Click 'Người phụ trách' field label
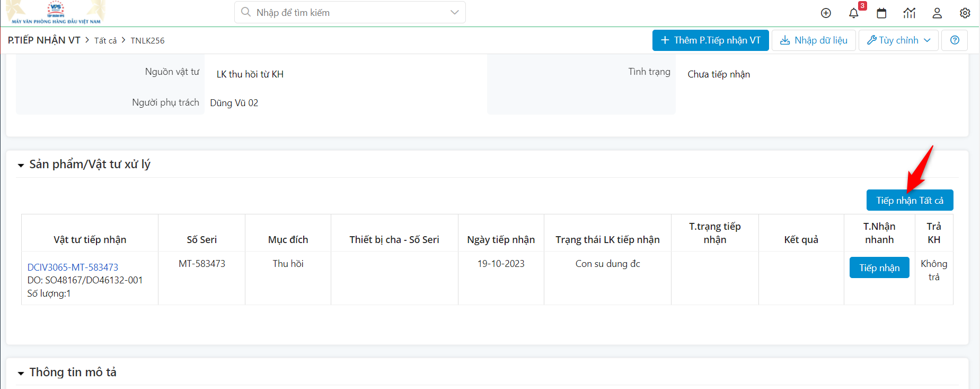Image resolution: width=980 pixels, height=389 pixels. click(x=165, y=102)
